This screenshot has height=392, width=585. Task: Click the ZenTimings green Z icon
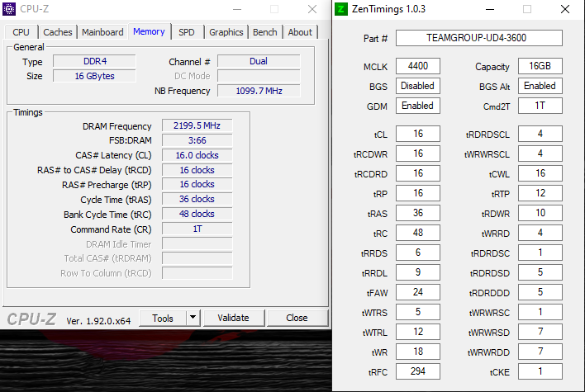(x=341, y=9)
